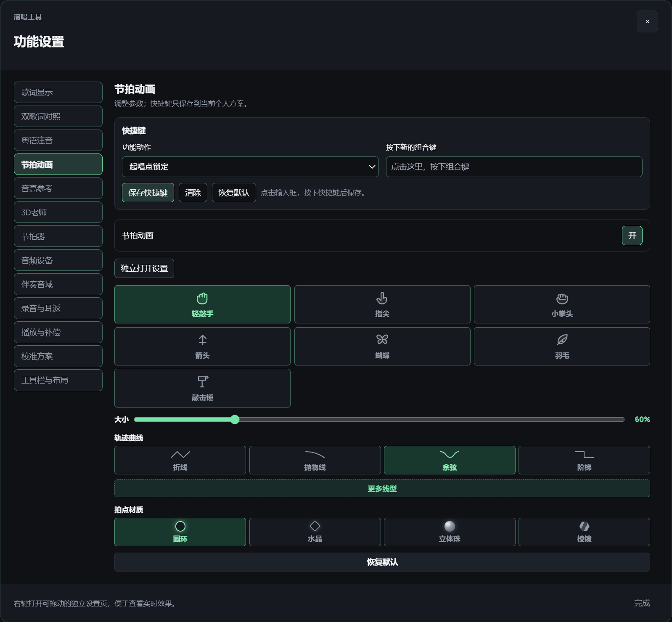This screenshot has width=672, height=622.
Task: Choose the 折线 zigzag curve
Action: (180, 460)
